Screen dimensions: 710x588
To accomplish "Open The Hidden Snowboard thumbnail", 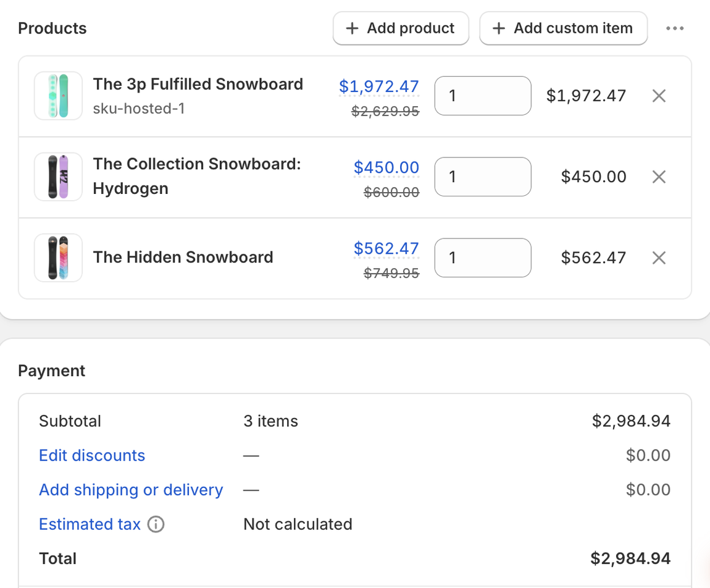I will (59, 258).
